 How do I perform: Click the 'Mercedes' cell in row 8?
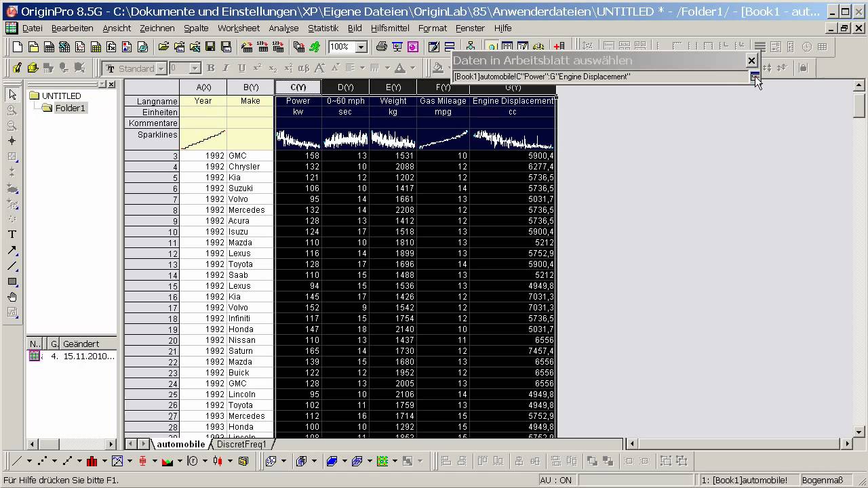tap(251, 210)
